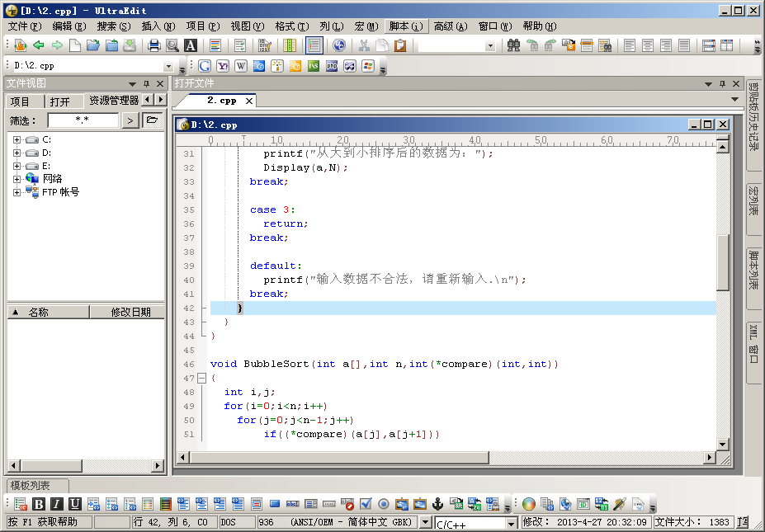
Task: Click the browse folder button next to filter
Action: 152,120
